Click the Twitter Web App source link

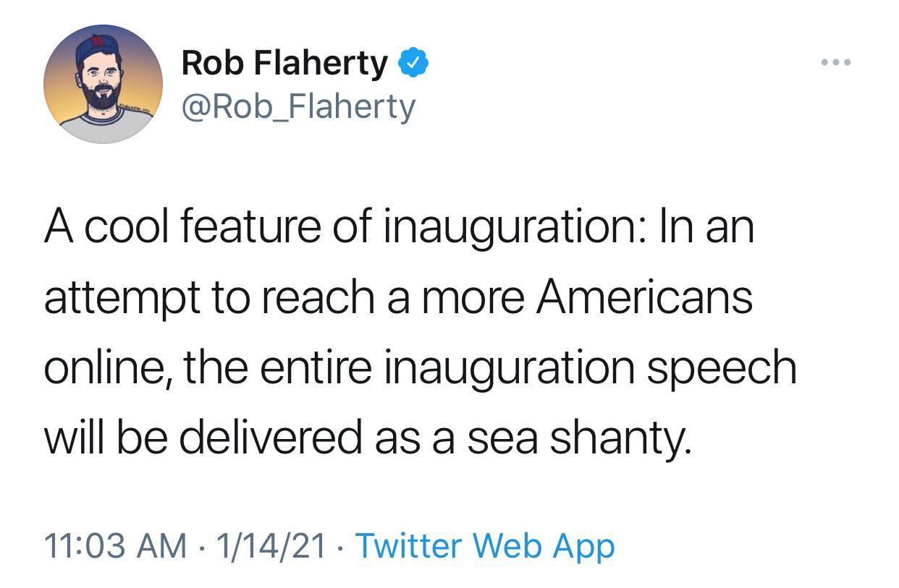click(x=485, y=545)
